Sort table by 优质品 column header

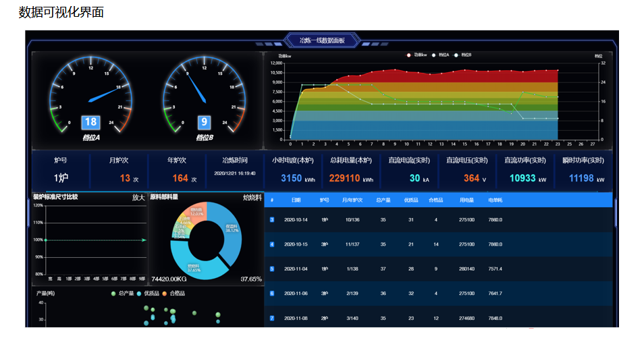coord(411,200)
